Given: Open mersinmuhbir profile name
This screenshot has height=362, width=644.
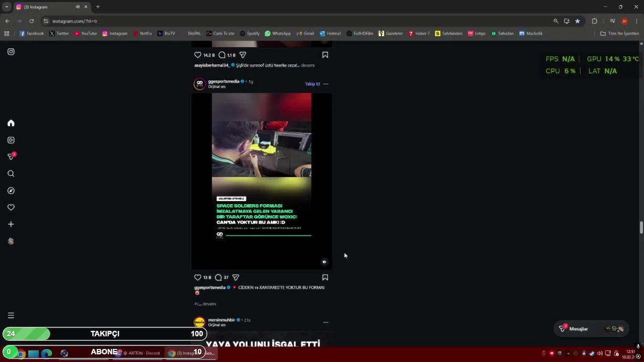Looking at the screenshot, I should coord(221,320).
